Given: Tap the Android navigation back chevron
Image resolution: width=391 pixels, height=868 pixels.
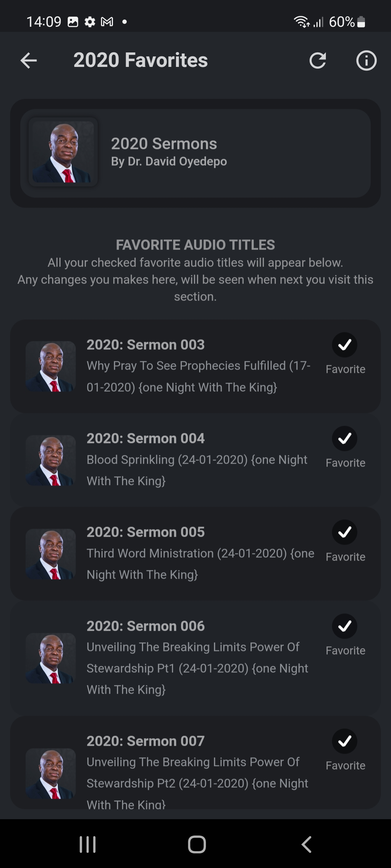Looking at the screenshot, I should [306, 844].
